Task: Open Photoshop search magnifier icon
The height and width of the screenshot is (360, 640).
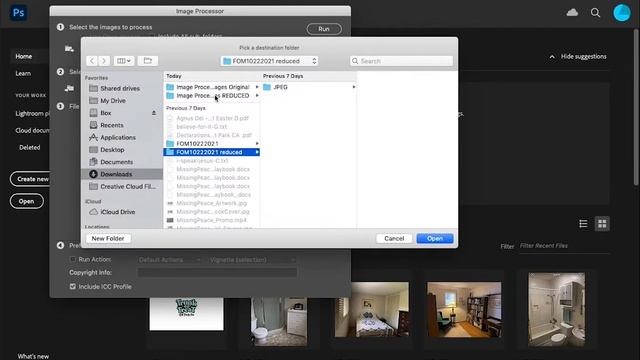Action: click(x=596, y=13)
